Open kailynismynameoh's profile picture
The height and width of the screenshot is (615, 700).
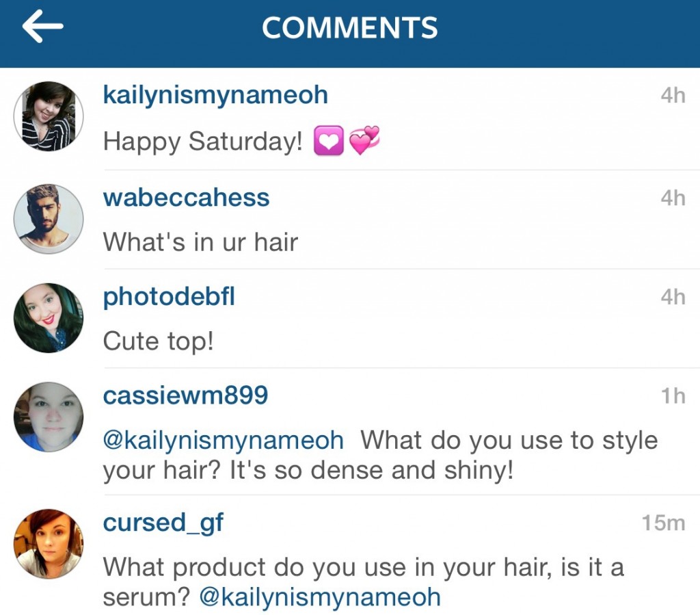pyautogui.click(x=49, y=116)
